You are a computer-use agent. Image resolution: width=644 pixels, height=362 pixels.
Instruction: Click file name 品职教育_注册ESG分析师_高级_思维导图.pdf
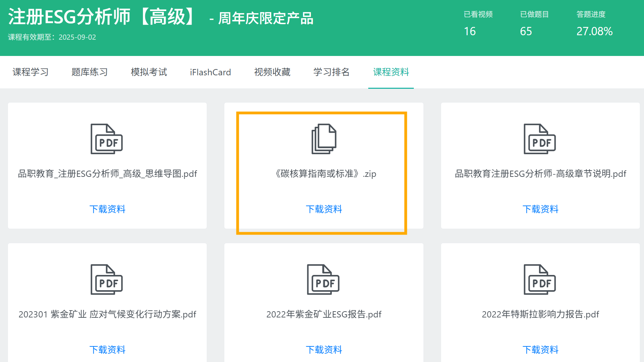click(x=107, y=173)
